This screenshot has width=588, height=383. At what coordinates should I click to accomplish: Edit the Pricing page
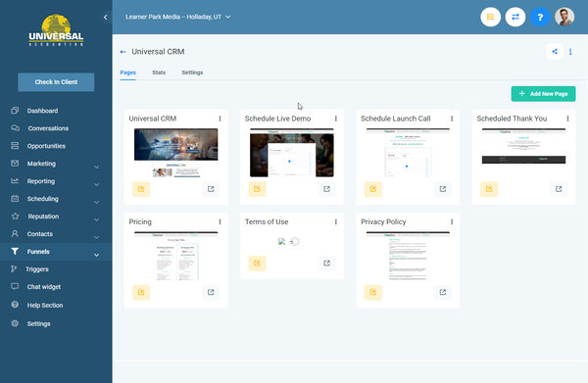pos(141,292)
